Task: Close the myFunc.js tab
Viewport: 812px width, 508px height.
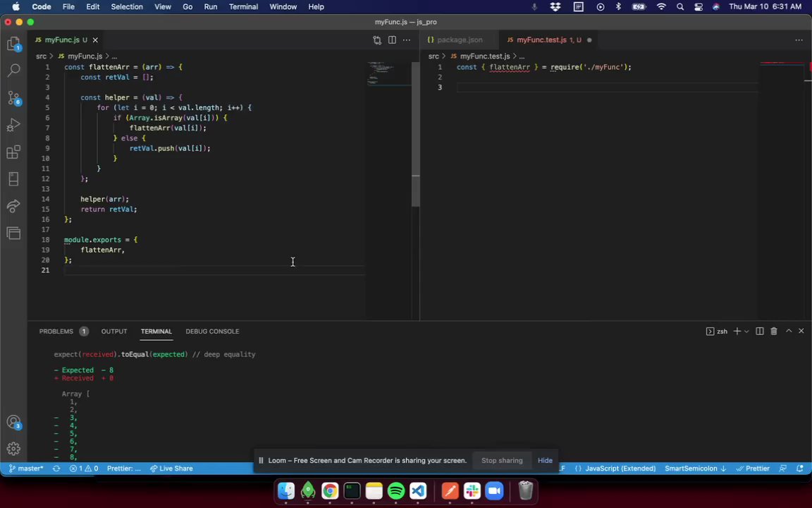Action: (x=95, y=40)
